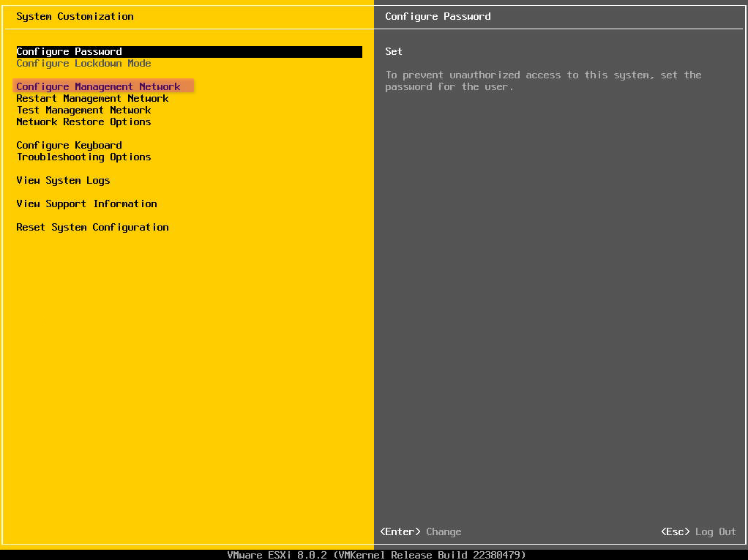Open View System Logs
Viewport: 748px width, 560px height.
coord(63,181)
